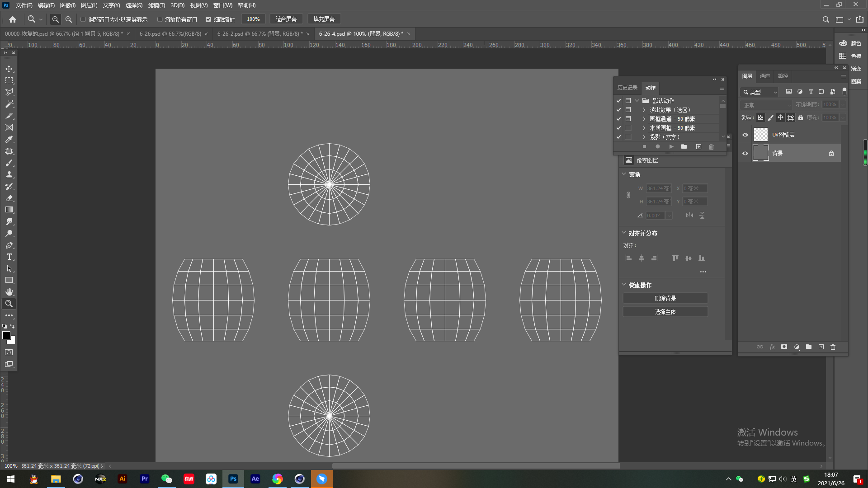Select the Clone Stamp tool
Viewport: 868px width, 488px height.
[x=9, y=174]
